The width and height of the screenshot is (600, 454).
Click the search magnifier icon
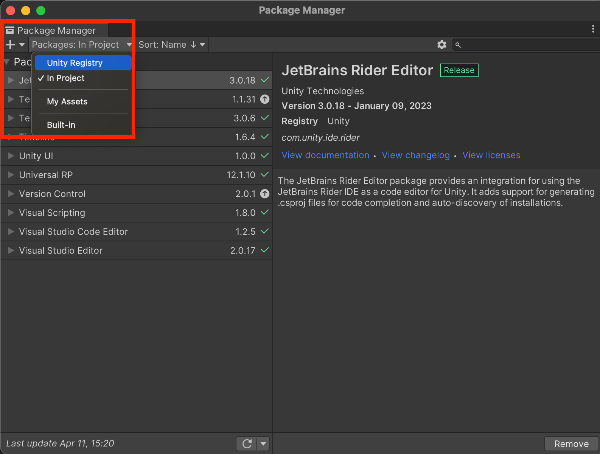pos(458,45)
